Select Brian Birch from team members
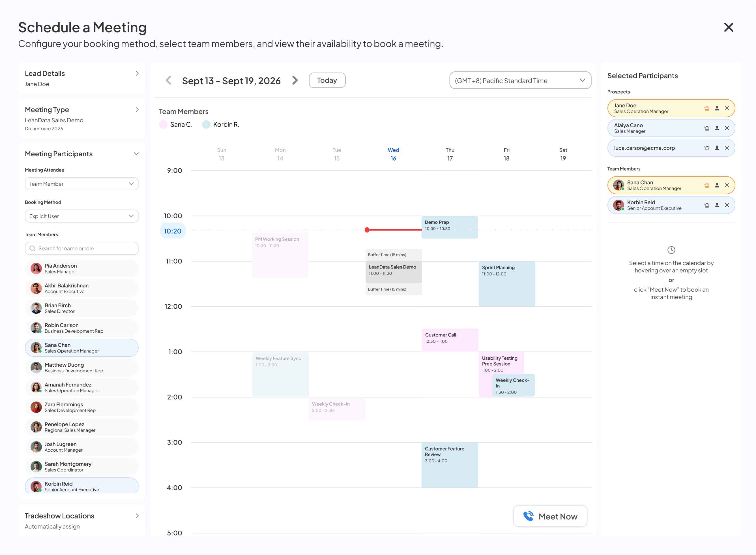 tap(81, 308)
